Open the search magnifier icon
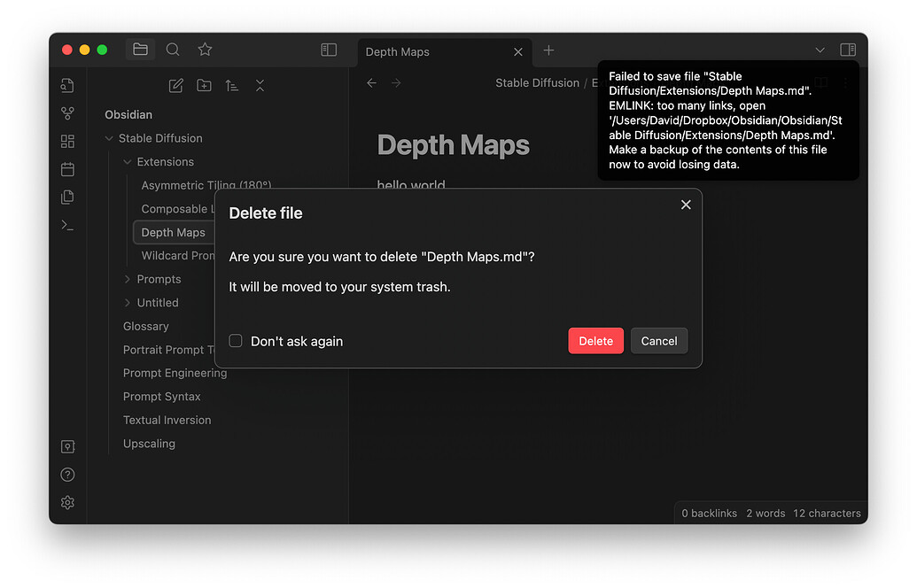Viewport: 917px width, 588px height. (x=173, y=50)
